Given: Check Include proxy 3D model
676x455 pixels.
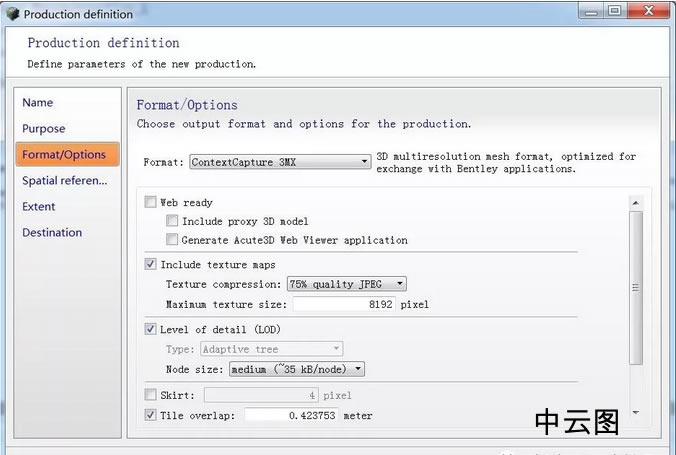Looking at the screenshot, I should pos(172,221).
